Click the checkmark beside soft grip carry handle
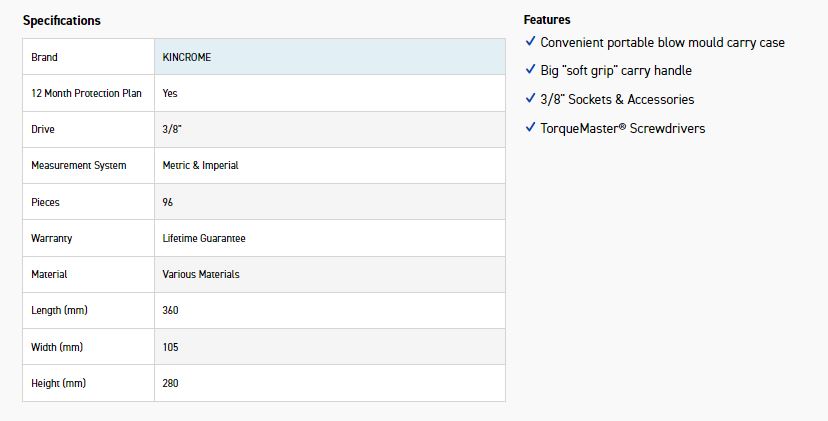Image resolution: width=828 pixels, height=421 pixels. tap(530, 70)
